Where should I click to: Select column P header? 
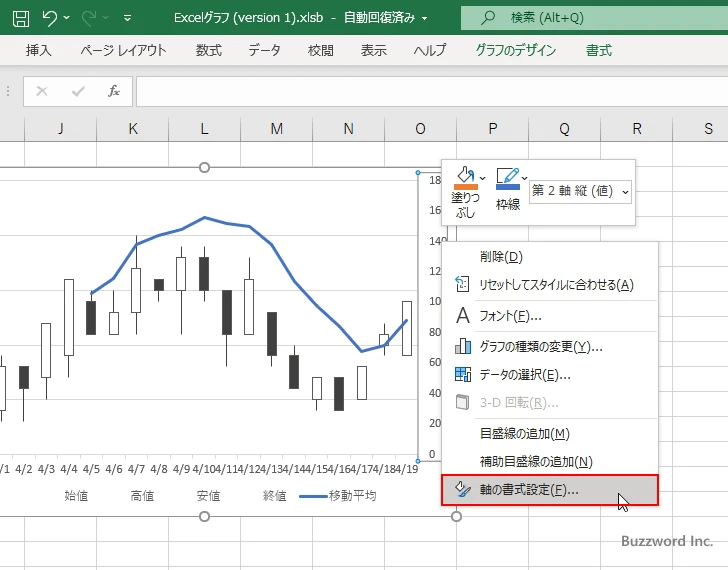(493, 129)
